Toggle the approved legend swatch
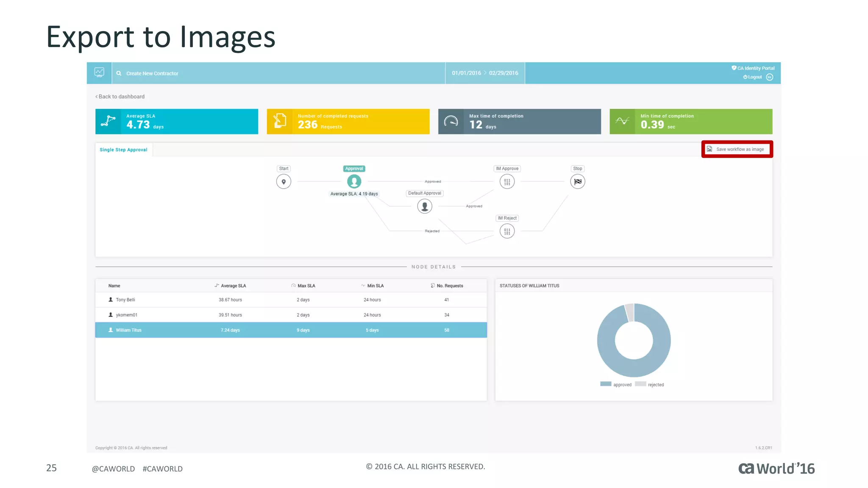868x488 pixels. coord(606,384)
